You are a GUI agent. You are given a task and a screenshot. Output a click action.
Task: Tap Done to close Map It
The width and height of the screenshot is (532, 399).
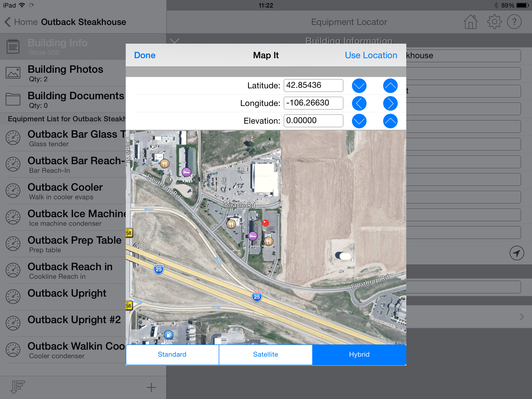tap(145, 55)
